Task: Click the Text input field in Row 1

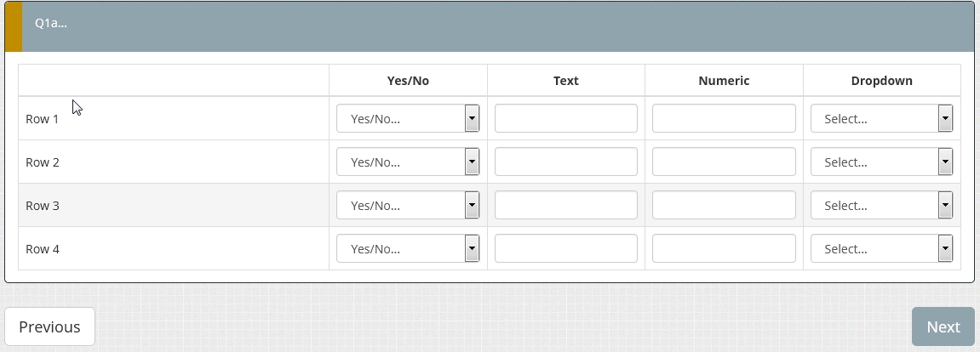Action: (x=565, y=119)
